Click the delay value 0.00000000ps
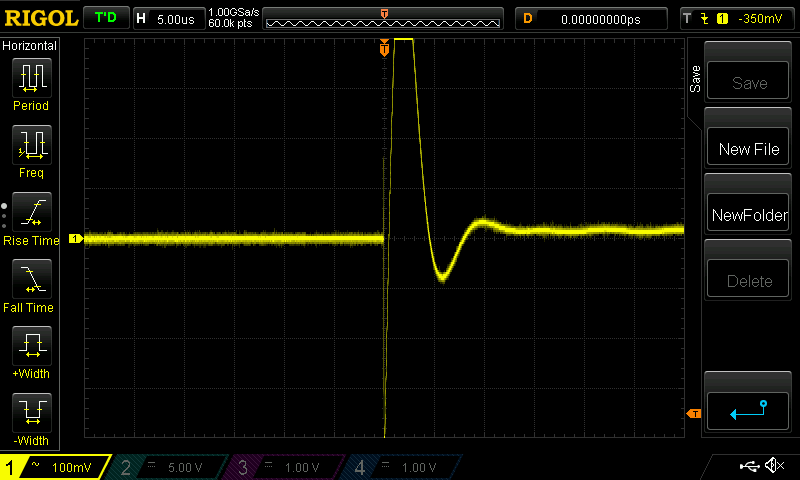The width and height of the screenshot is (800, 480). coord(601,19)
